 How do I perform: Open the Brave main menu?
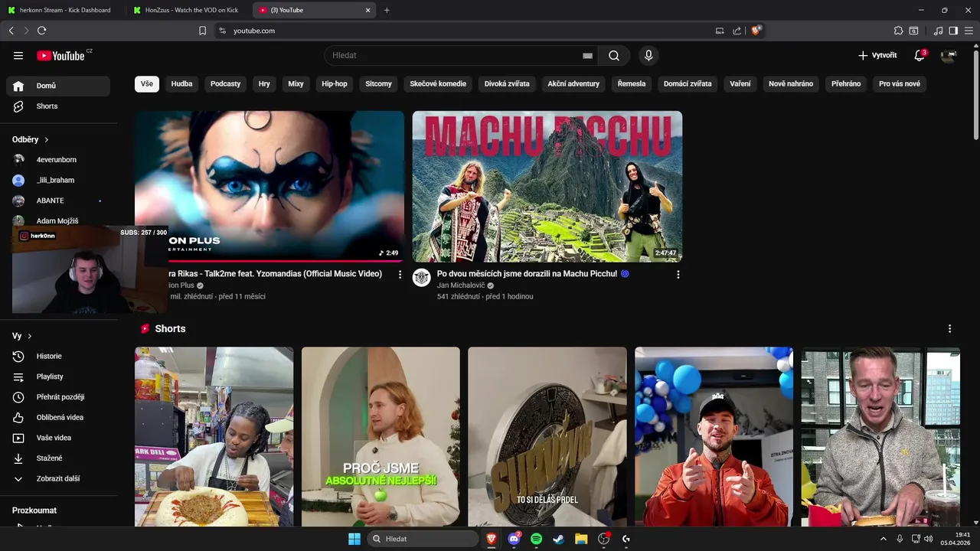click(x=969, y=31)
